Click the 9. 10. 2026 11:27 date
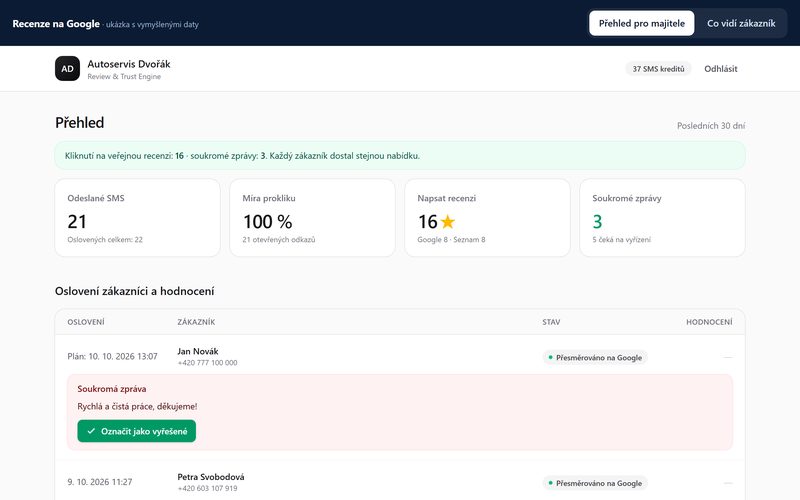The image size is (800, 500). [x=99, y=482]
